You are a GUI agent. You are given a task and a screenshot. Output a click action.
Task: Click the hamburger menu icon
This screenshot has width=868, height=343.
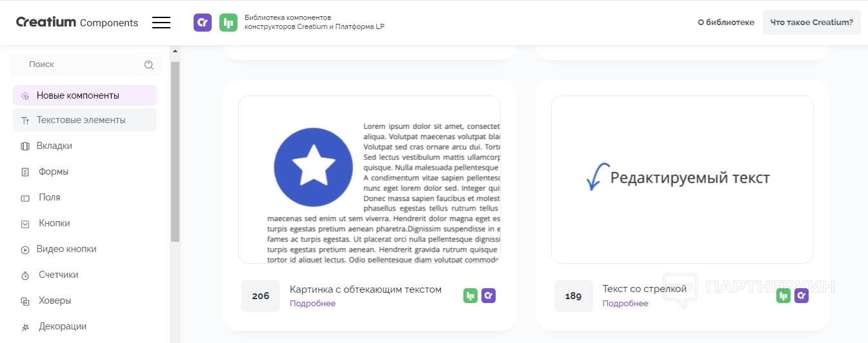161,23
